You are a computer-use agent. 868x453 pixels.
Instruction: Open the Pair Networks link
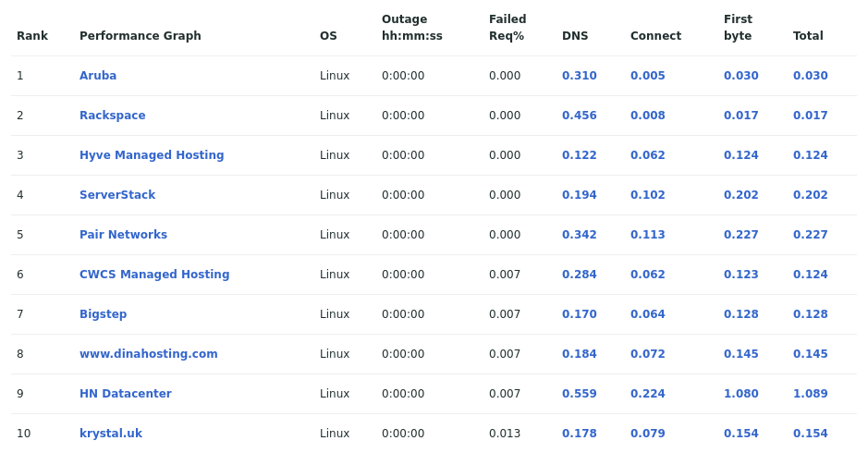[124, 234]
